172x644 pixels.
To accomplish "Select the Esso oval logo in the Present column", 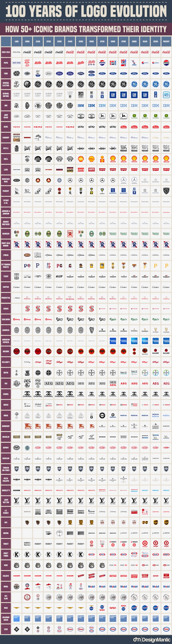I will 166,629.
